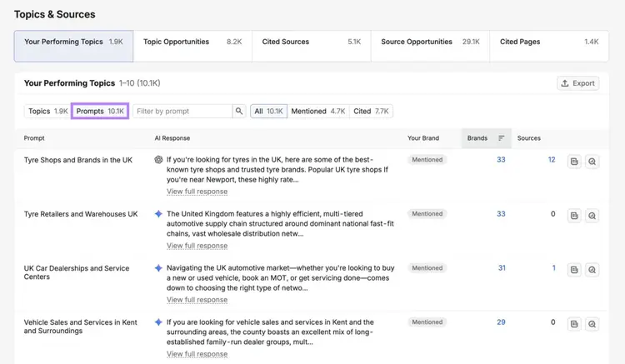625x364 pixels.
Task: Click the Gemini star icon in the Tyre Retailers response
Action: coord(158,214)
